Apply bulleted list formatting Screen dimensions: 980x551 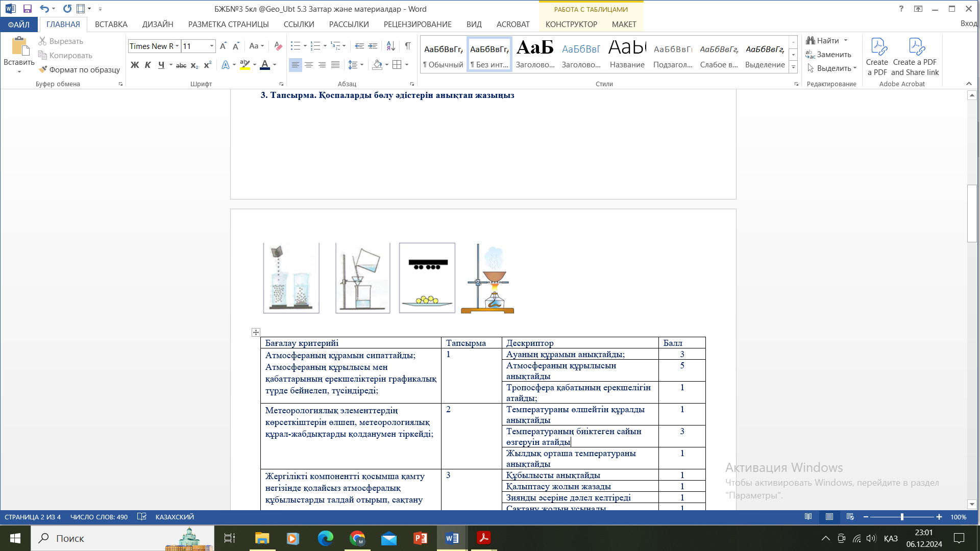(x=295, y=46)
